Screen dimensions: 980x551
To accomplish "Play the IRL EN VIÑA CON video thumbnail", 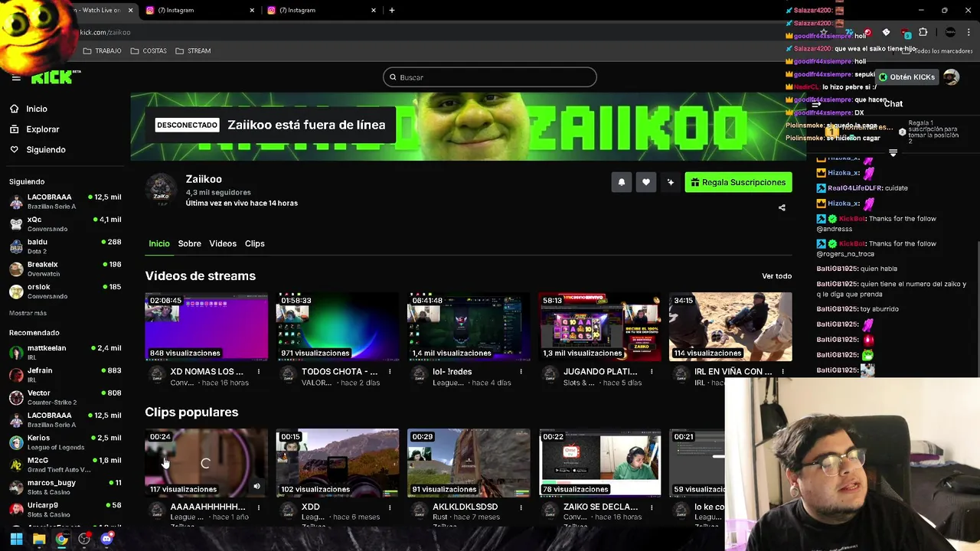I will click(x=730, y=327).
